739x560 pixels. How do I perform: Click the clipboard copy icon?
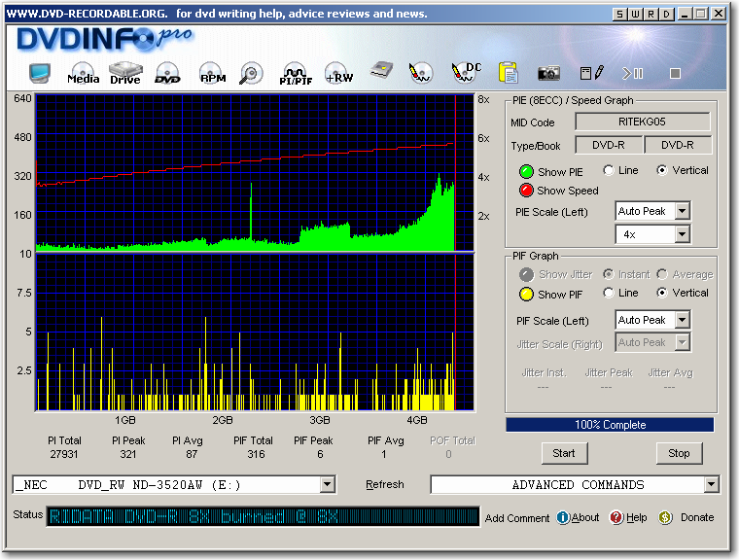508,73
